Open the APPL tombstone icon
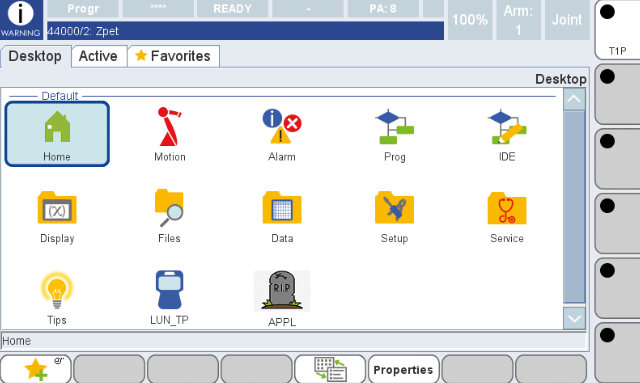The width and height of the screenshot is (640, 383). pos(282,298)
